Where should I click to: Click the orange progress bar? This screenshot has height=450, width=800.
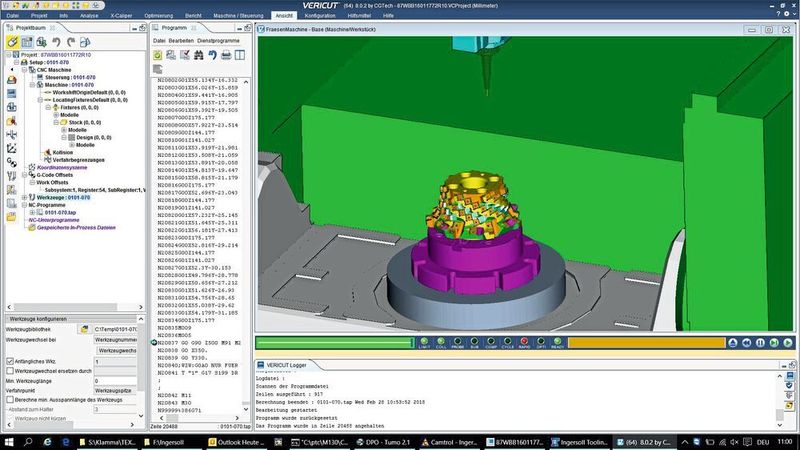coord(646,343)
